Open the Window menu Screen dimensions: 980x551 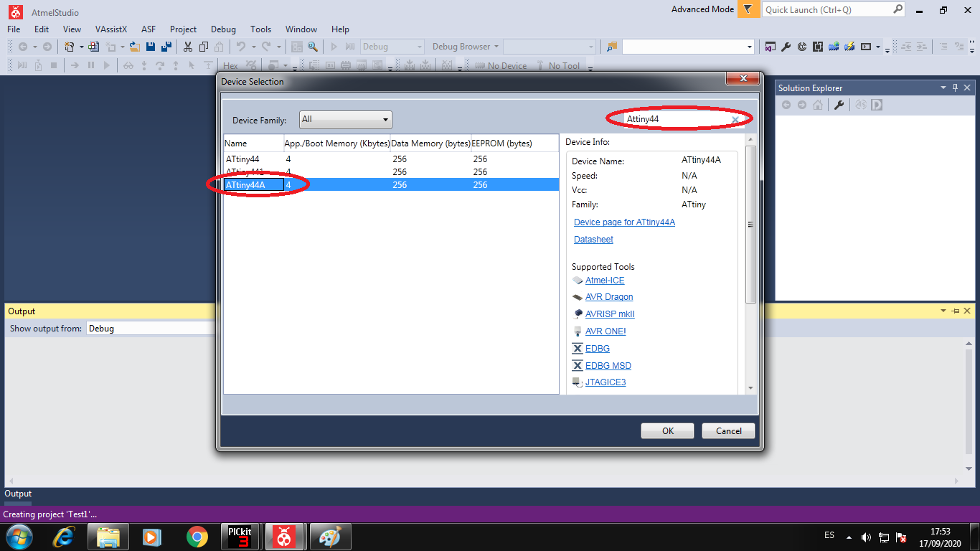(301, 29)
